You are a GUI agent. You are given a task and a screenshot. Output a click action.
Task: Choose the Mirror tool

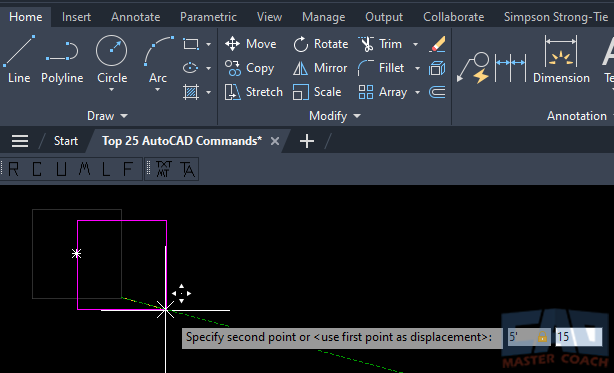pos(320,68)
